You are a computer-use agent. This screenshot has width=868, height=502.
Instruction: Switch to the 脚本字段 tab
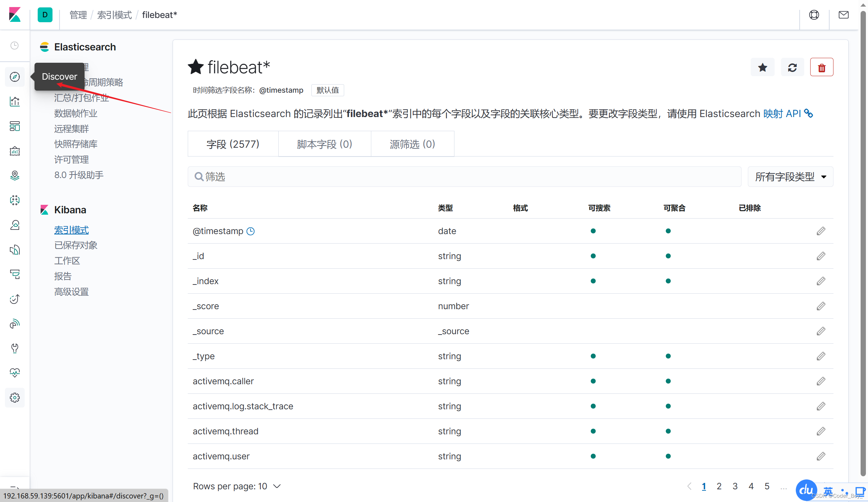324,144
